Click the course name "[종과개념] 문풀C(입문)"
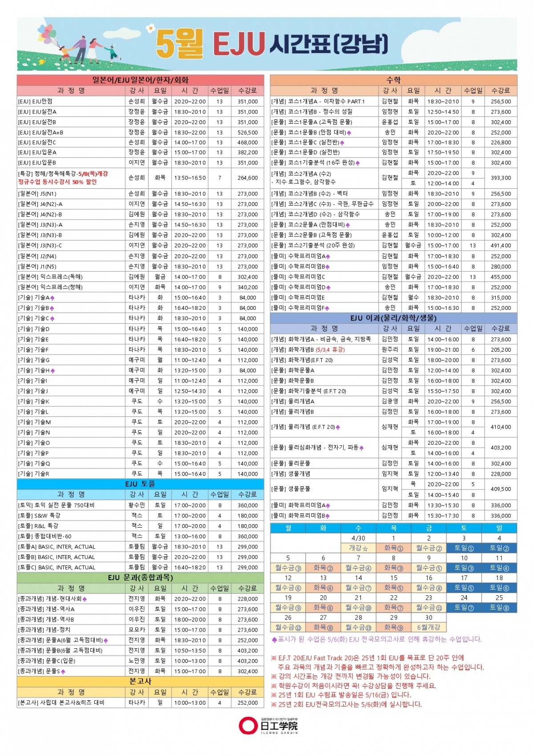The height and width of the screenshot is (756, 534). click(x=47, y=661)
